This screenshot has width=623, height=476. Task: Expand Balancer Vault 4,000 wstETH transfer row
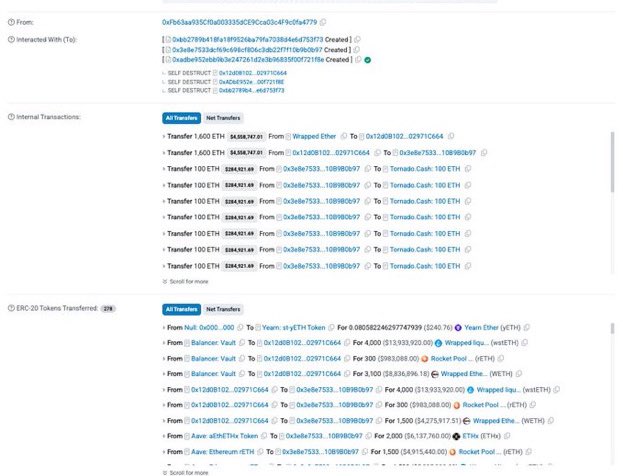164,343
